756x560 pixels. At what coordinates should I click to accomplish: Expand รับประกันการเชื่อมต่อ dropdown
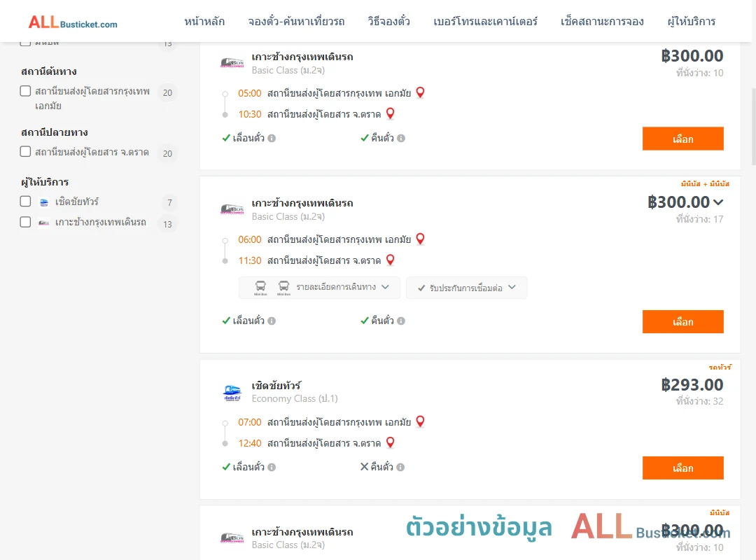pyautogui.click(x=467, y=288)
